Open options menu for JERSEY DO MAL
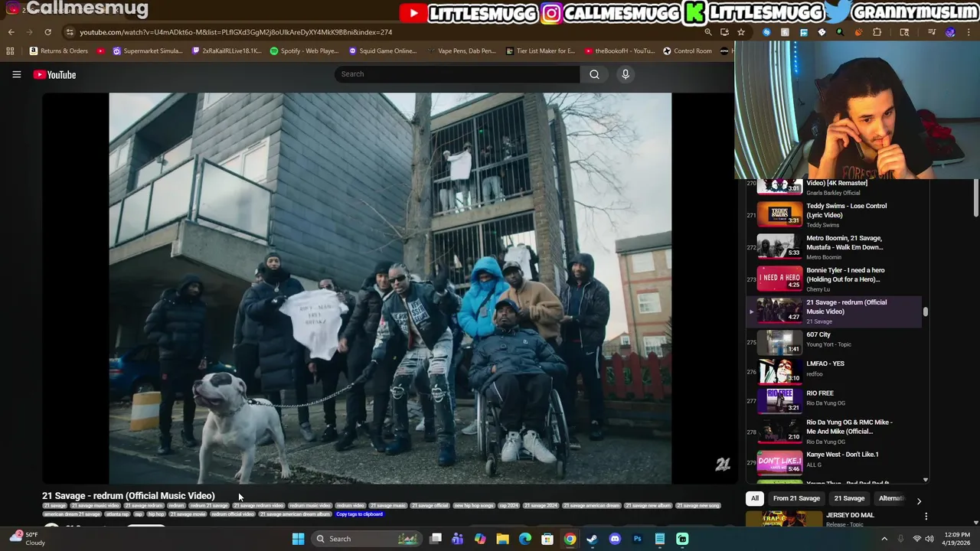The width and height of the screenshot is (980, 551). tap(926, 517)
